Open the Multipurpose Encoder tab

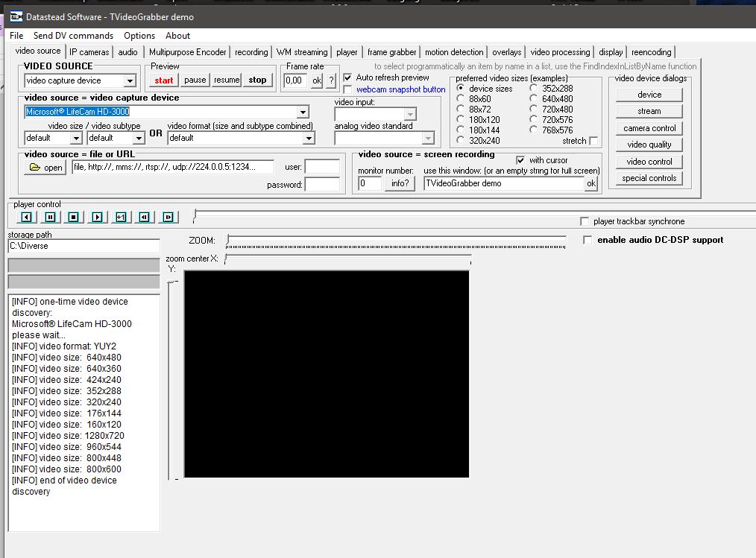pyautogui.click(x=188, y=52)
